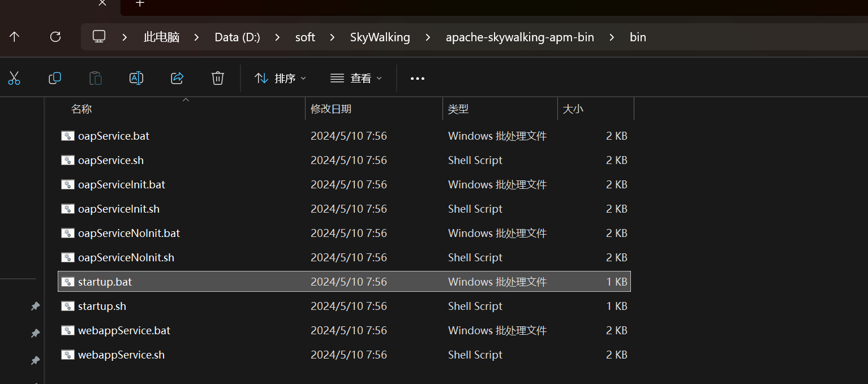Click the bin breadcrumb segment
Image resolution: width=868 pixels, height=384 pixels.
(638, 37)
